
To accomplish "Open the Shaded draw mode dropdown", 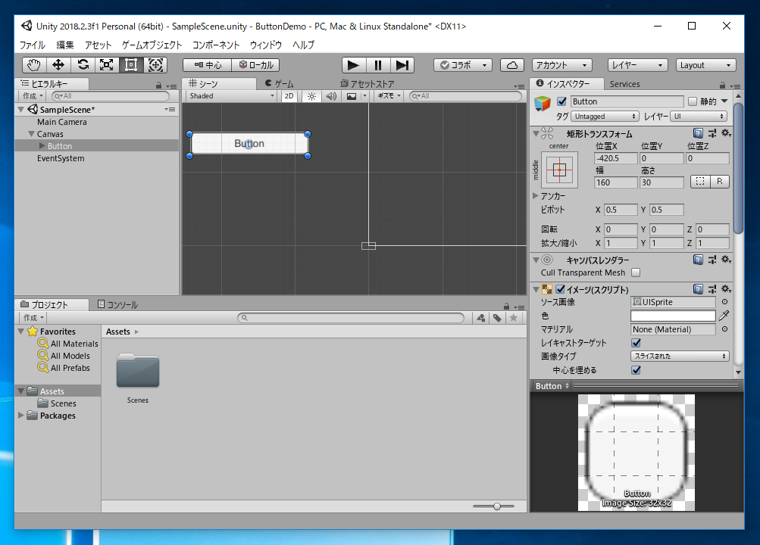I will [x=231, y=96].
